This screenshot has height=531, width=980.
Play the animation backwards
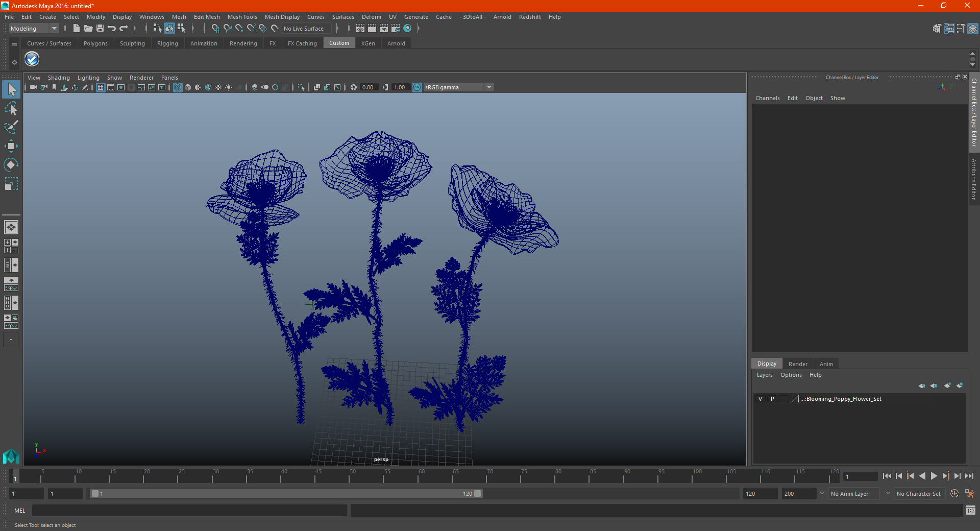point(922,476)
